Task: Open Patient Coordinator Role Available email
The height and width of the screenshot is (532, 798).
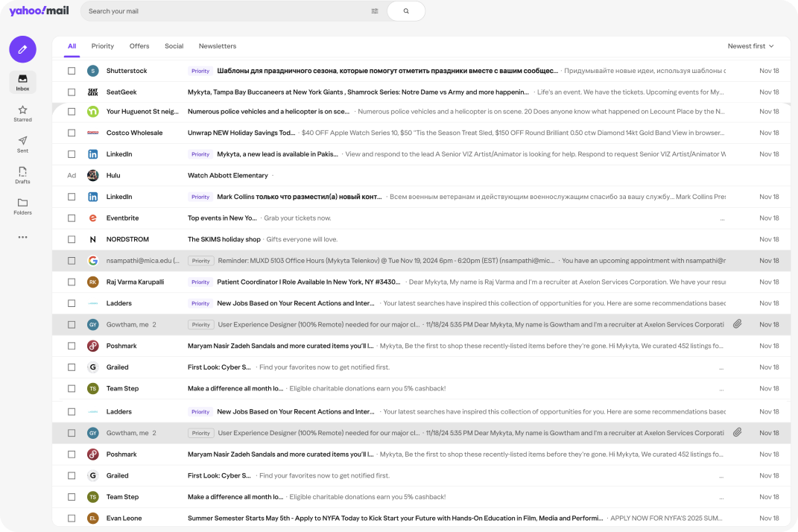Action: pyautogui.click(x=422, y=282)
